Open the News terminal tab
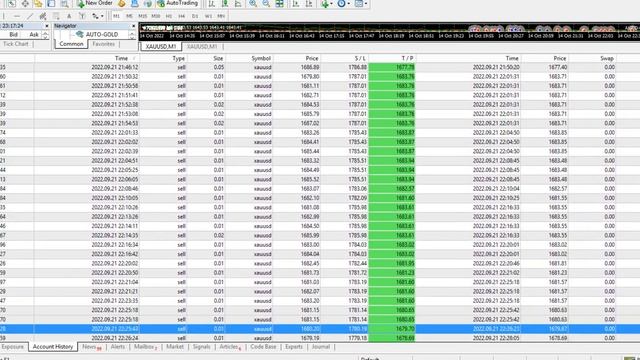 click(91, 347)
